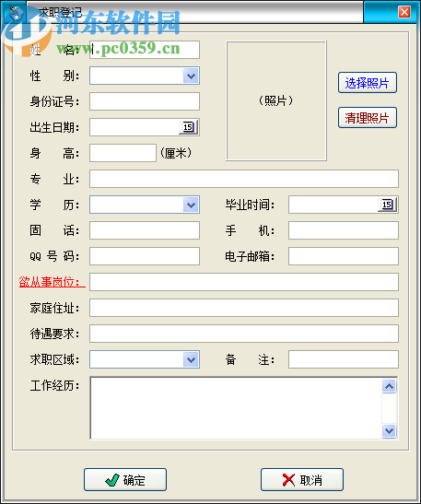Viewport: 421px width, 504px height.
Task: Click scroll-down arrow in 工作经历 box
Action: [x=389, y=430]
